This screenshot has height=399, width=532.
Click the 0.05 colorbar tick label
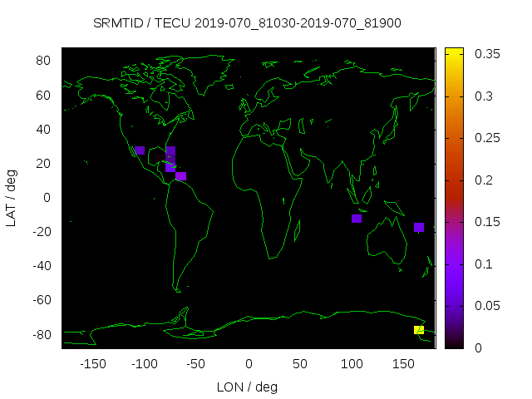(x=487, y=306)
